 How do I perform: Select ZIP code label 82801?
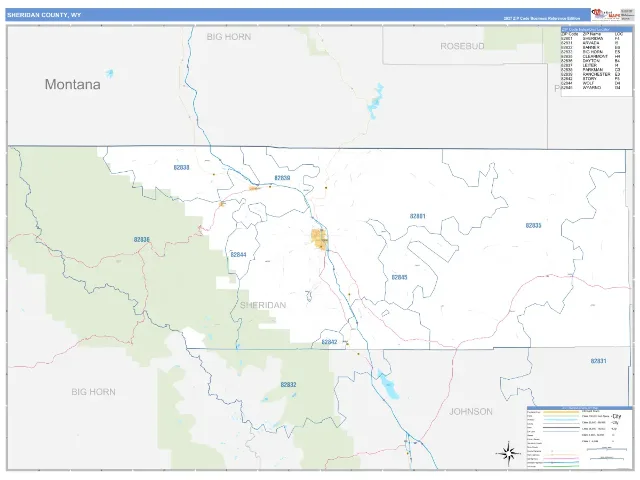point(418,216)
